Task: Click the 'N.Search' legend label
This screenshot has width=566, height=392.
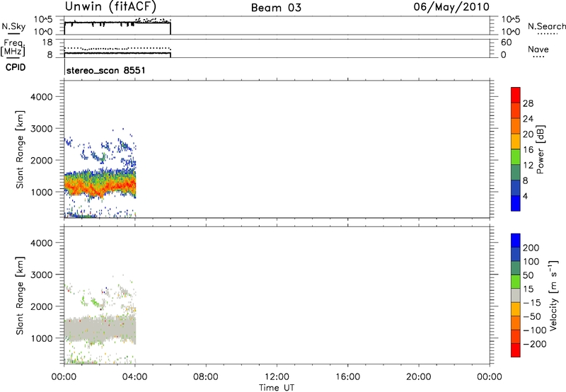Action: (x=547, y=26)
